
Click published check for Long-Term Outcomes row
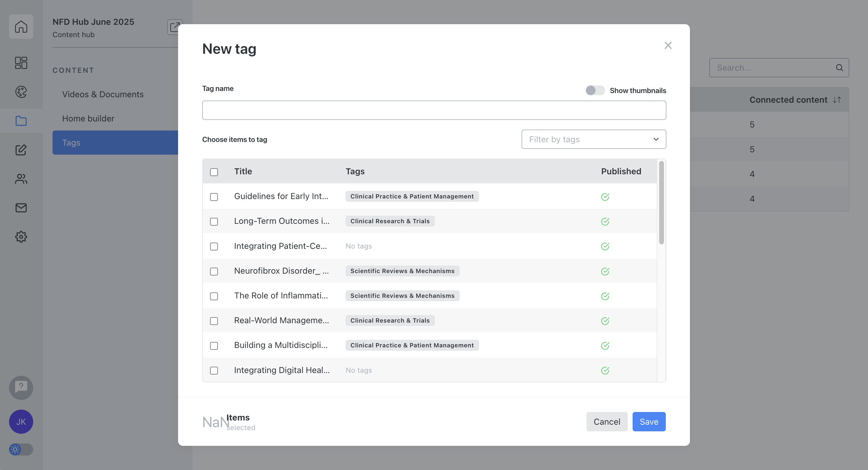tap(605, 221)
